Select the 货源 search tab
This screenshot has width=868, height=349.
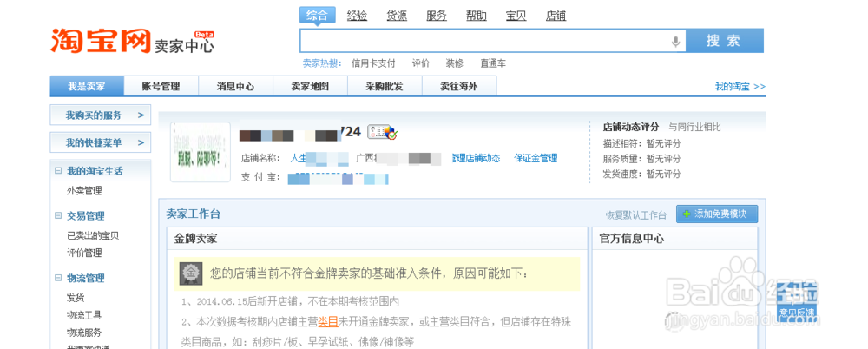397,16
